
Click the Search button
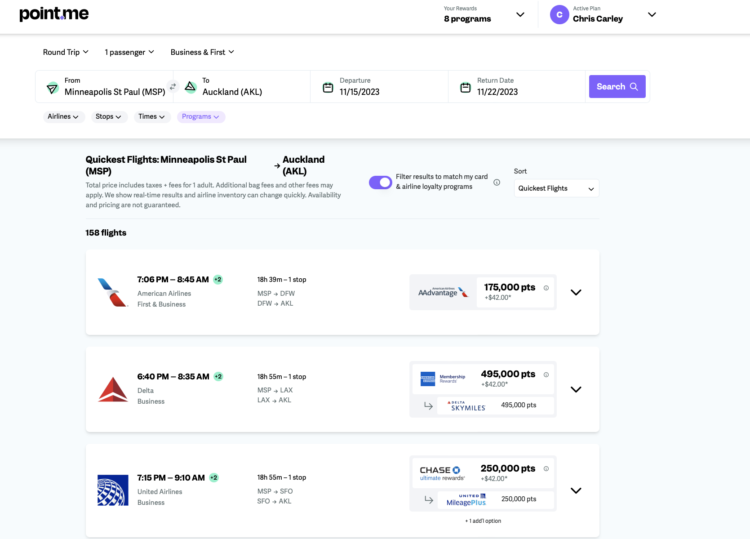(617, 87)
